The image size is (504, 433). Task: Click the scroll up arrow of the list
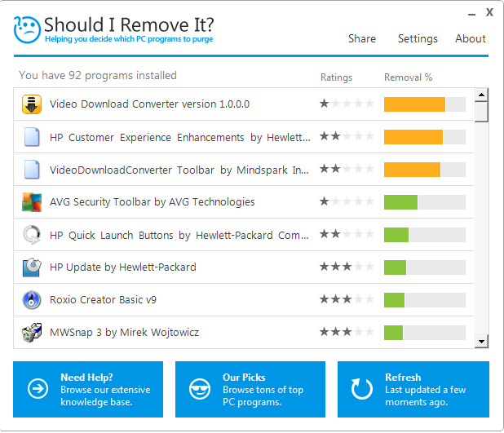[x=482, y=94]
